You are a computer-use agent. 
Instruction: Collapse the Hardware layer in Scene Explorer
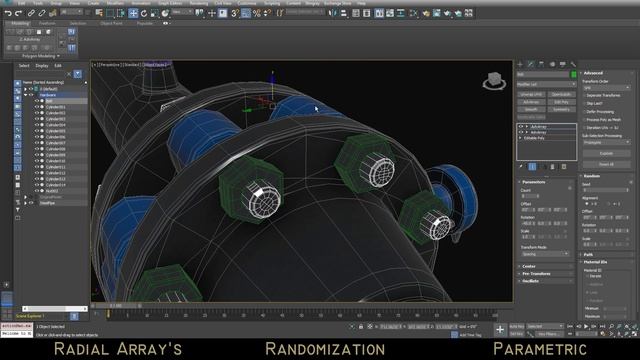(26, 95)
